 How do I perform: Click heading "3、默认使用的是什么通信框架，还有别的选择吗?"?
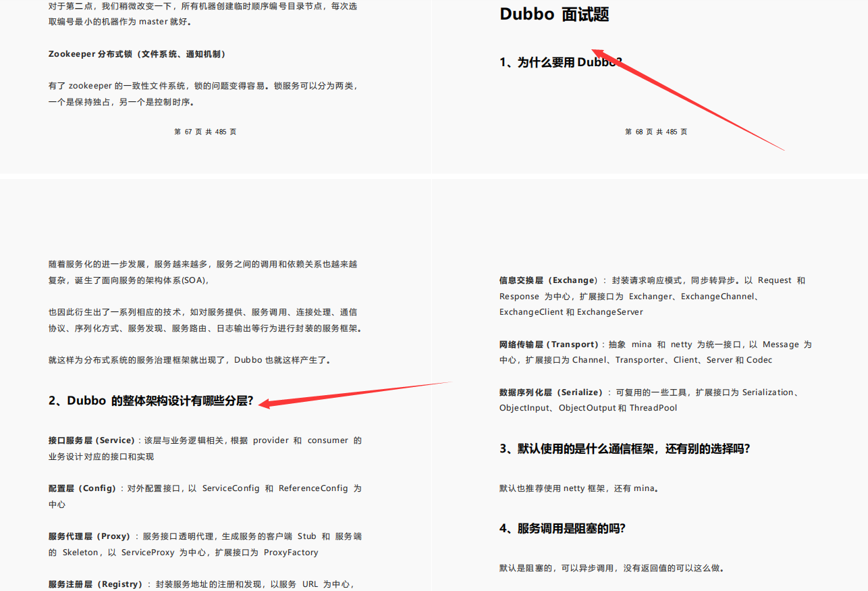(x=624, y=448)
